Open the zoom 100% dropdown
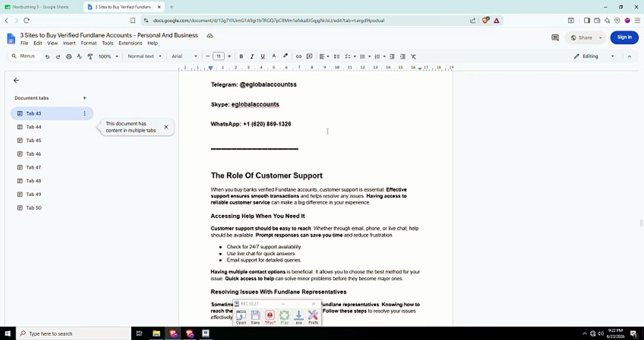644x340 pixels. pos(108,56)
